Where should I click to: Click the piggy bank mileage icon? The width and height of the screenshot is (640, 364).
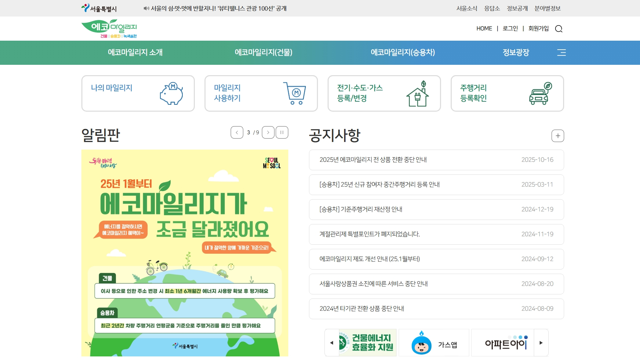[171, 93]
